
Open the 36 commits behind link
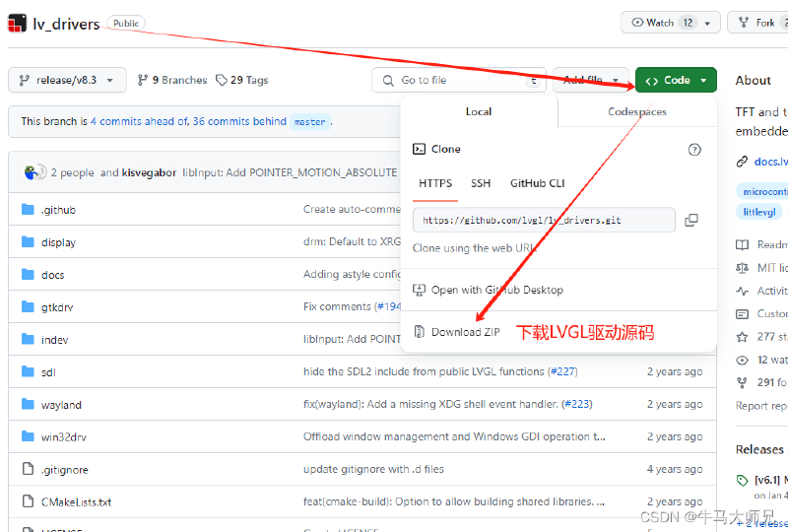coord(239,121)
